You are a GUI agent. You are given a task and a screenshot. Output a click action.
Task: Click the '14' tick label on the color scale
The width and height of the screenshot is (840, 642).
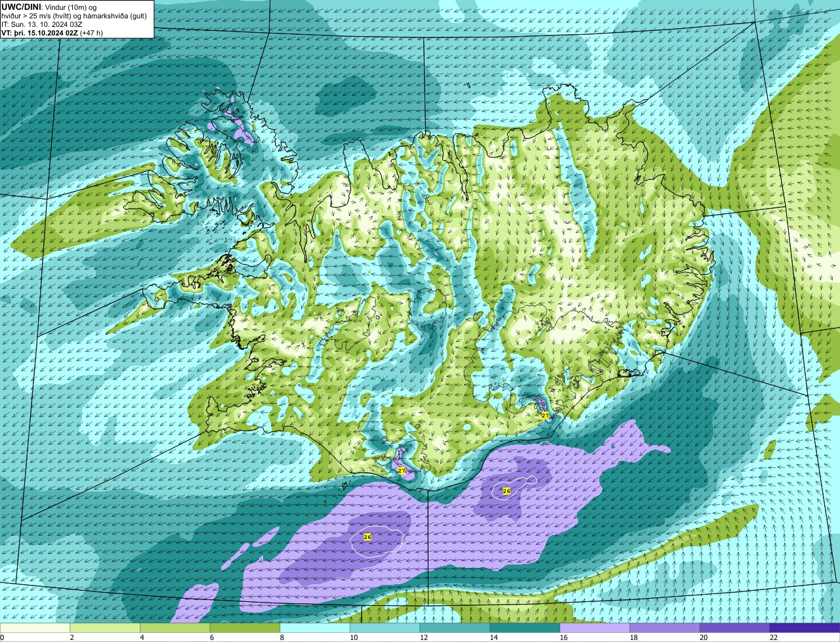coord(493,637)
